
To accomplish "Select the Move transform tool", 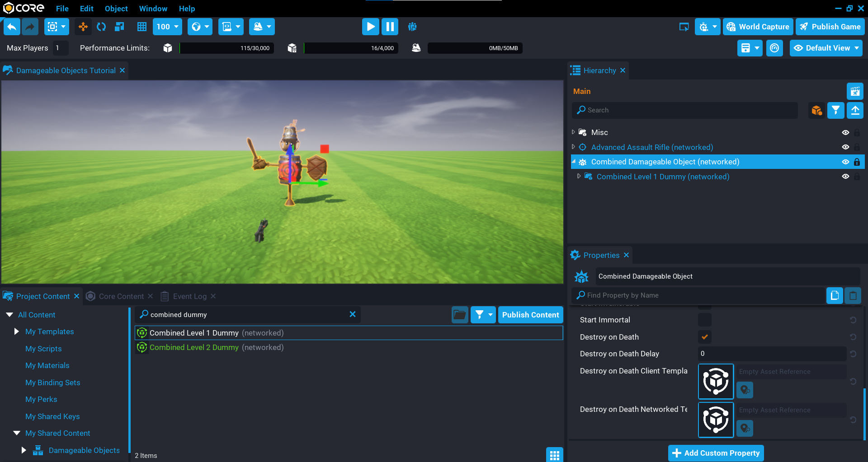I will pyautogui.click(x=83, y=27).
